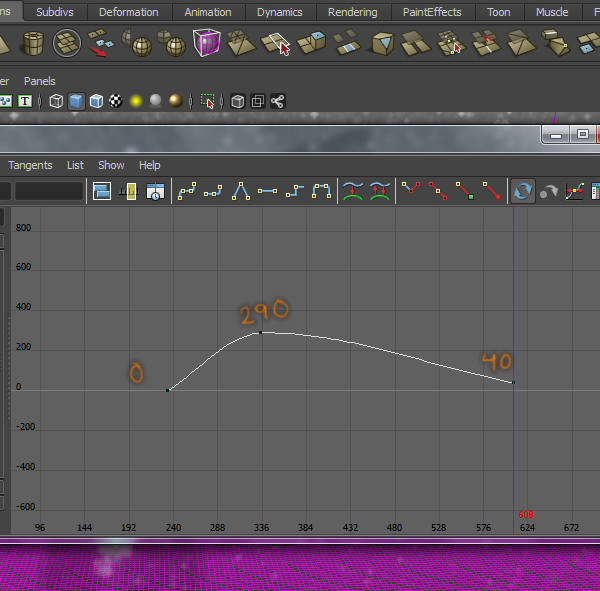Click the Buffer curve snapshot icon
The width and height of the screenshot is (600, 591).
(352, 191)
